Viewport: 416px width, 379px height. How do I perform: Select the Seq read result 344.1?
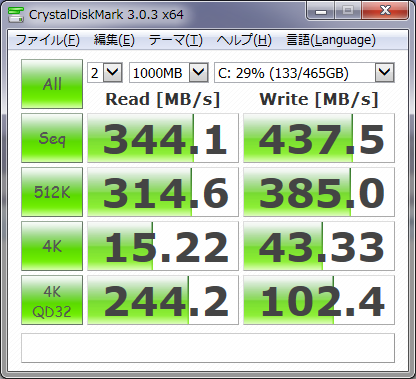(x=163, y=138)
